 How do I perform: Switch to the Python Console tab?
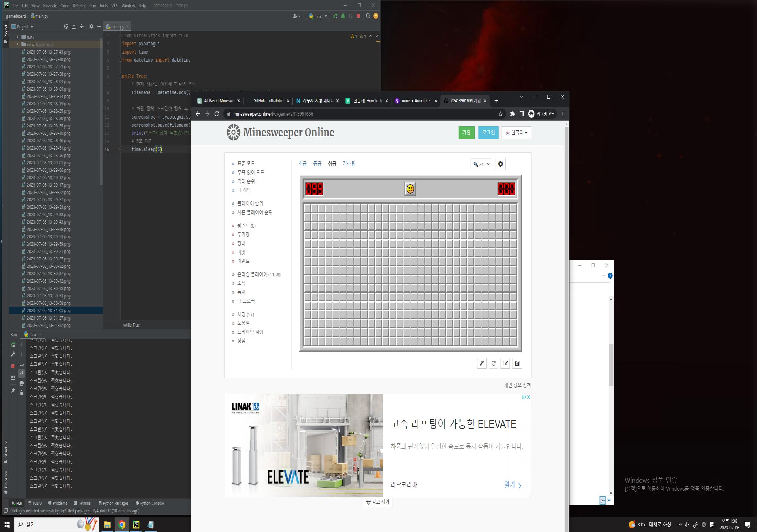point(149,503)
